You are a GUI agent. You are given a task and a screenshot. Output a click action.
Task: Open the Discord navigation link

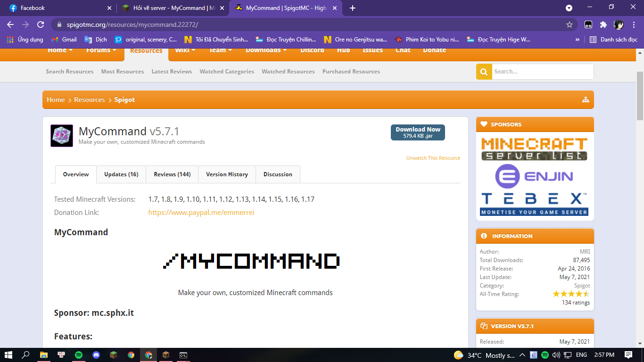pyautogui.click(x=312, y=50)
